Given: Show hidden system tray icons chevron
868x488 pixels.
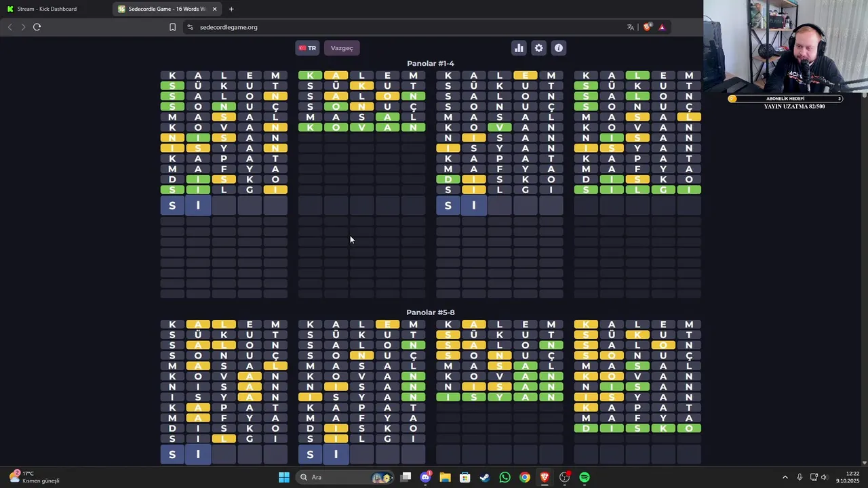Looking at the screenshot, I should 785,477.
